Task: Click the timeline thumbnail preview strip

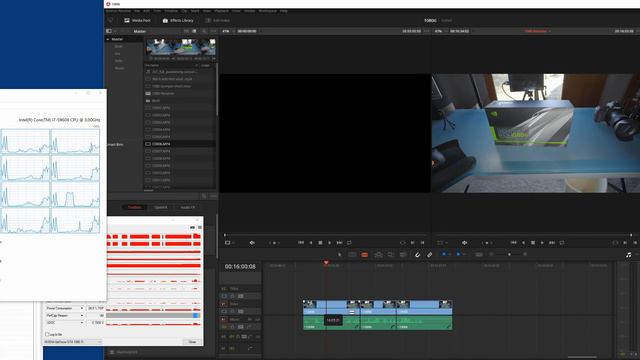Action: pos(181,47)
